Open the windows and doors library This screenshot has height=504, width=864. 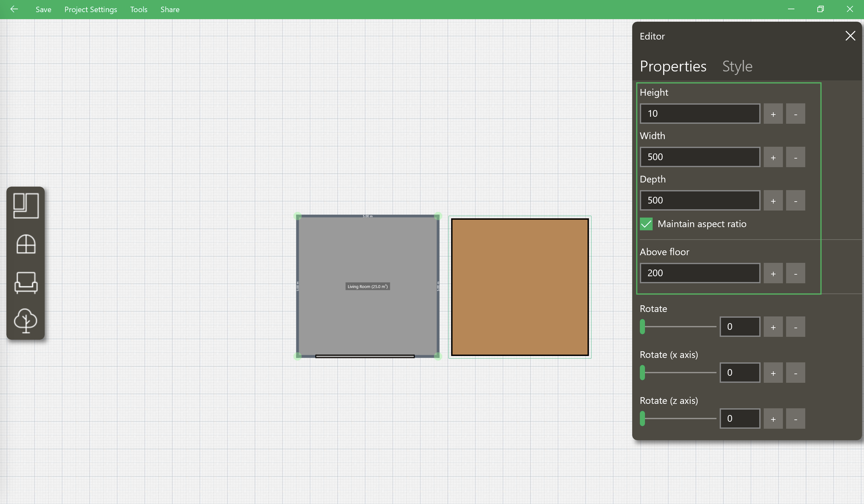click(26, 244)
